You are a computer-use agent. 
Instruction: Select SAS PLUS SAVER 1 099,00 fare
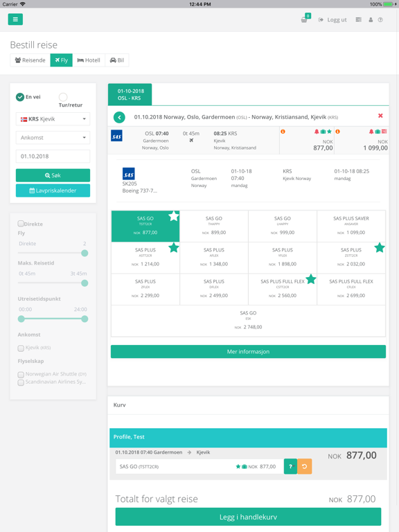click(x=351, y=226)
